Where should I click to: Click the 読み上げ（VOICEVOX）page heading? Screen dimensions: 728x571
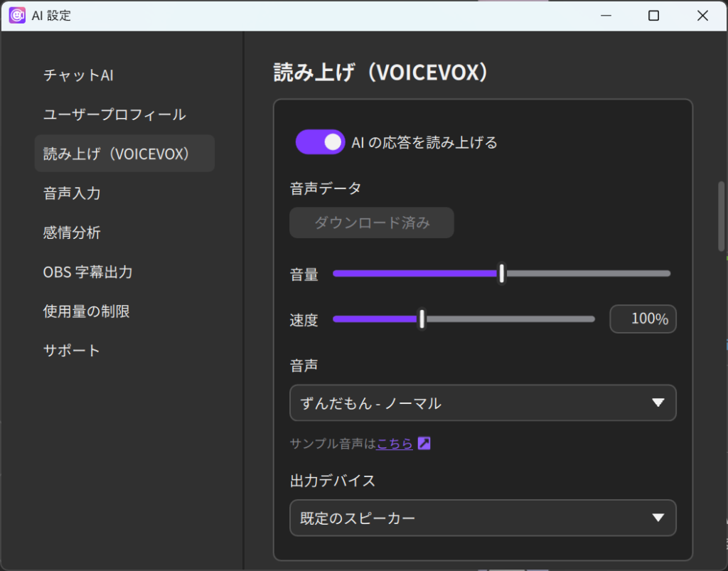(x=381, y=73)
